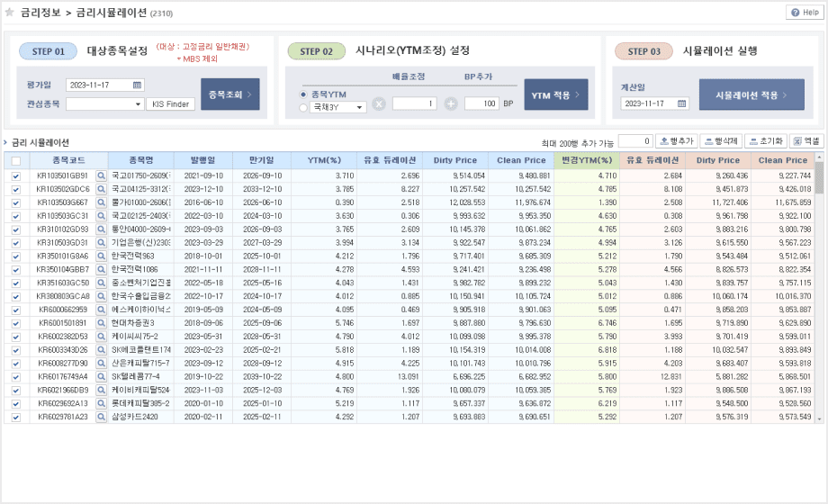Screen dimensions: 828x504
Task: Sort by 발행일 column header
Action: 203,160
